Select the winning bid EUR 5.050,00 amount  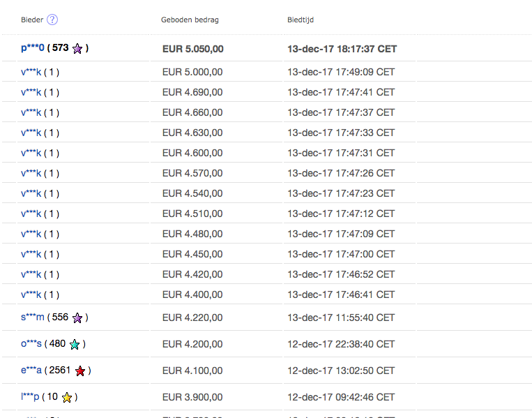pos(192,49)
